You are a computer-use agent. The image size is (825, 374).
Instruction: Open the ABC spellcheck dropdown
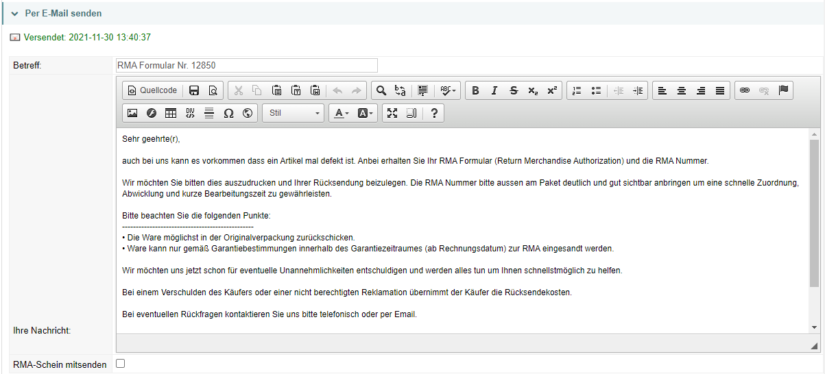(448, 90)
